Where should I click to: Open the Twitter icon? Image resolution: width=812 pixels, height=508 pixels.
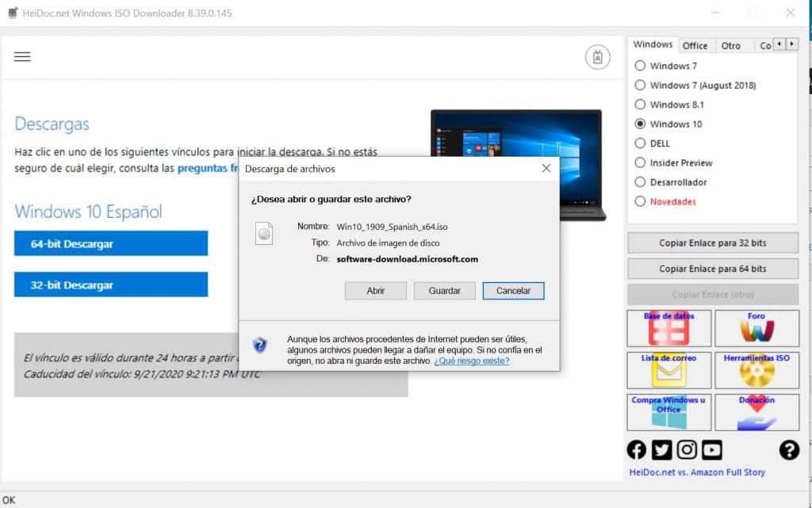point(661,450)
